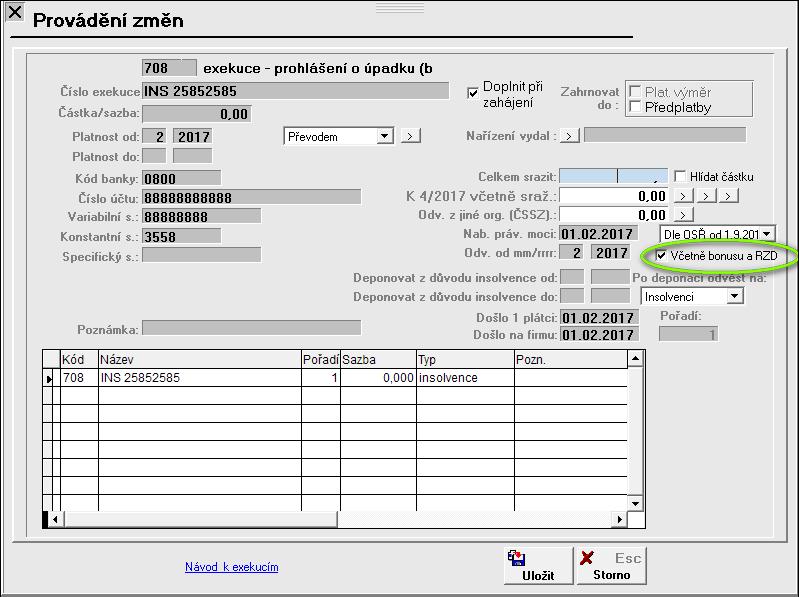Open the Insolvenci dropdown
Image resolution: width=799 pixels, height=597 pixels.
(734, 296)
